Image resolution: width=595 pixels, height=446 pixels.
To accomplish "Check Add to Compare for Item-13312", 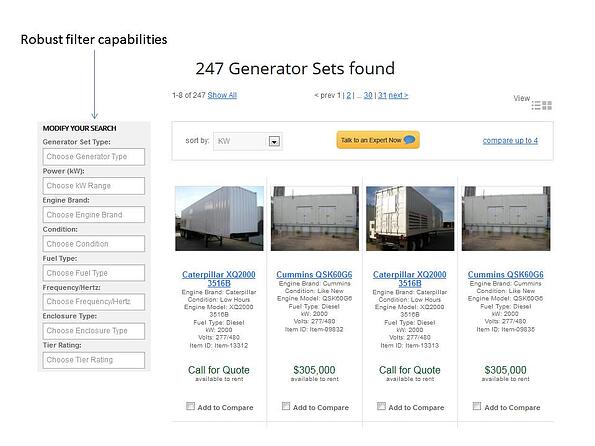I will click(x=190, y=406).
